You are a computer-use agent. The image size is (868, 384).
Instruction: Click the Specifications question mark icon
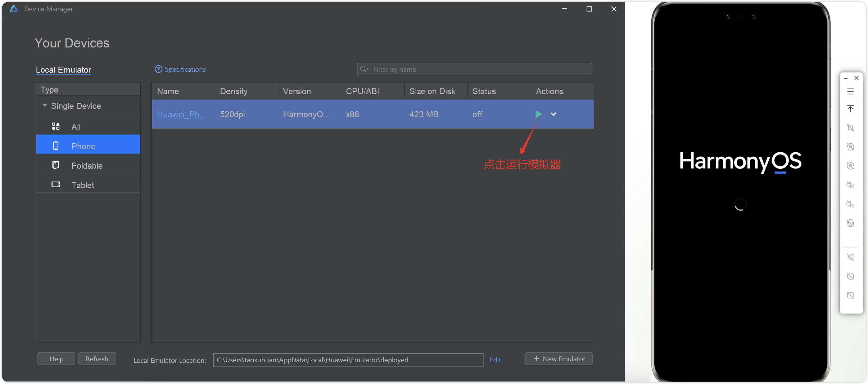click(x=158, y=69)
